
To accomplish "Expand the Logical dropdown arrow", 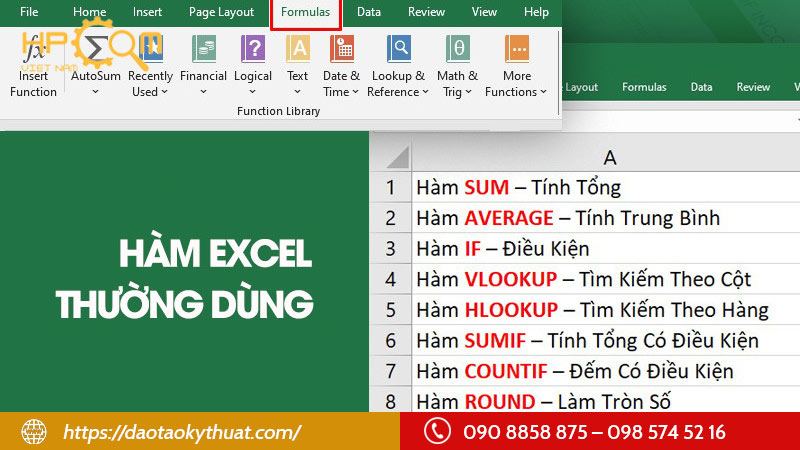I will [253, 92].
